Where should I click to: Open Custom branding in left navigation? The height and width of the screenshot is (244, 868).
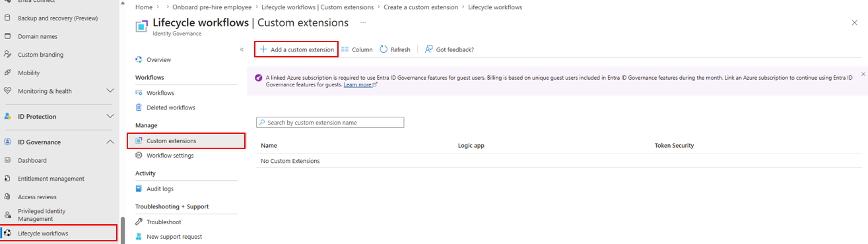(41, 55)
